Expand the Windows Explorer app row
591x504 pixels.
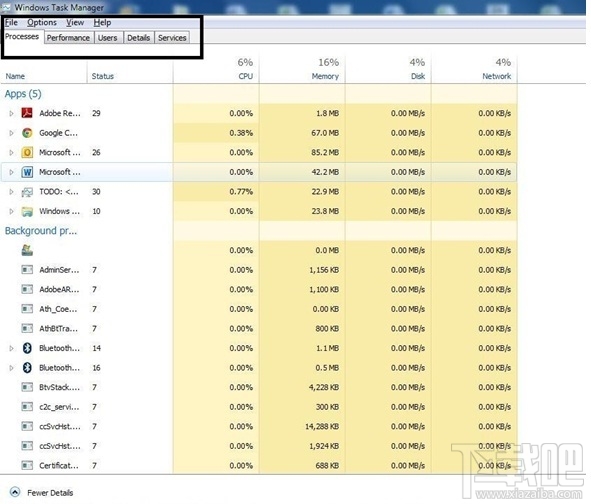(x=11, y=211)
